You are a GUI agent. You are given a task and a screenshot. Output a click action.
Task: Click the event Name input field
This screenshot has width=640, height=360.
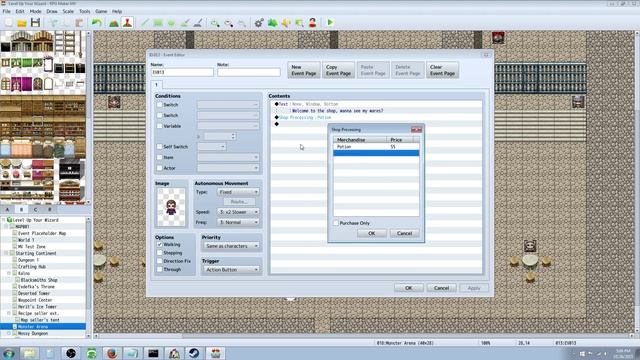[182, 72]
